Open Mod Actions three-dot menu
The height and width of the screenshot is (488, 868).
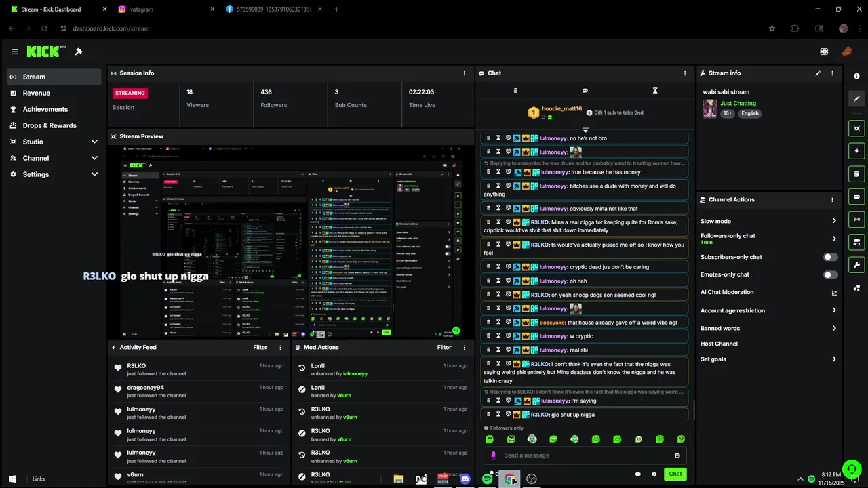[x=465, y=348]
